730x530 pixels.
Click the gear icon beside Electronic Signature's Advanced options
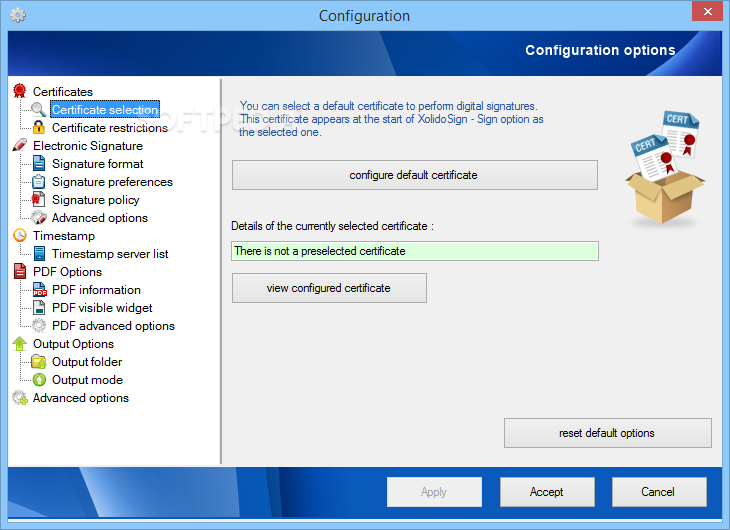(x=39, y=217)
